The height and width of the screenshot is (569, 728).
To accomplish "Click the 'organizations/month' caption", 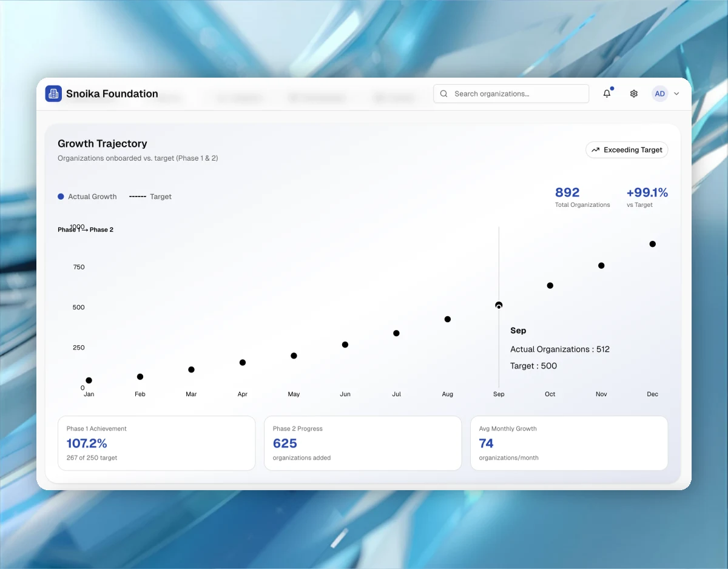I will pos(508,458).
